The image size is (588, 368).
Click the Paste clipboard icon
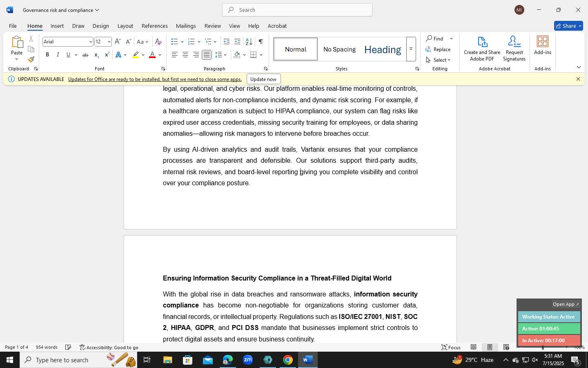pyautogui.click(x=17, y=42)
